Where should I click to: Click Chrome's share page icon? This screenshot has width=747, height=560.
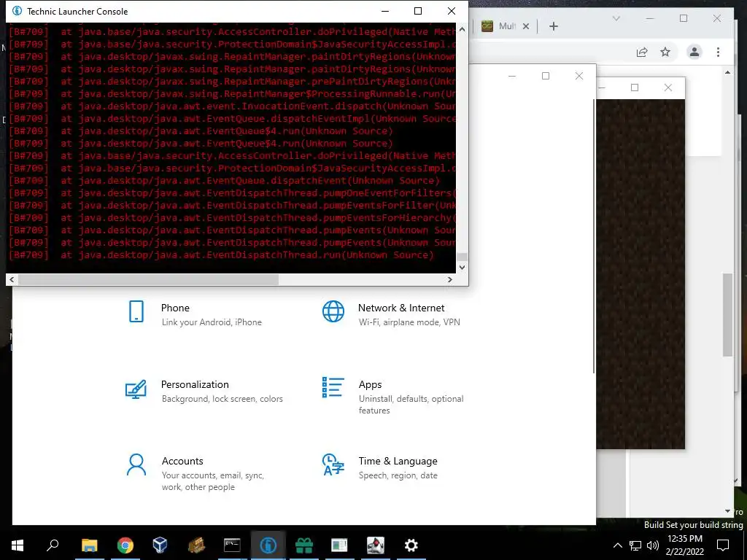pos(642,52)
